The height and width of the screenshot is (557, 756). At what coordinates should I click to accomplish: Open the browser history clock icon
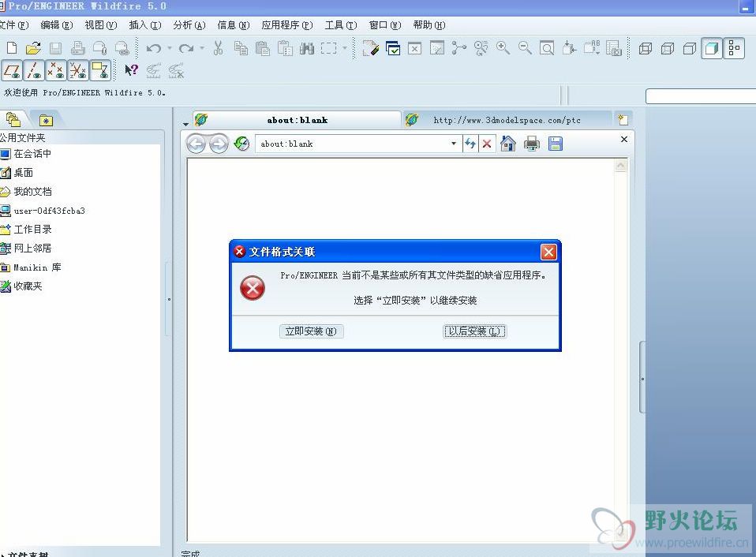pos(241,144)
